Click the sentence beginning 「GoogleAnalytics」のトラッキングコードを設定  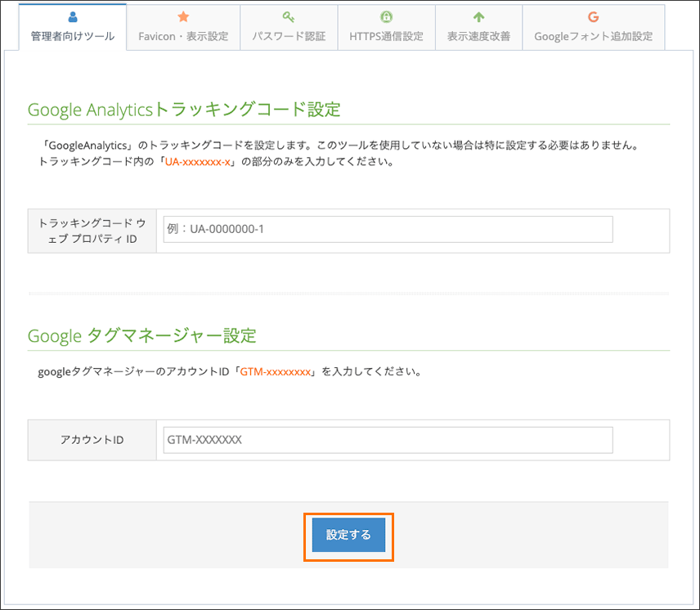click(x=340, y=146)
